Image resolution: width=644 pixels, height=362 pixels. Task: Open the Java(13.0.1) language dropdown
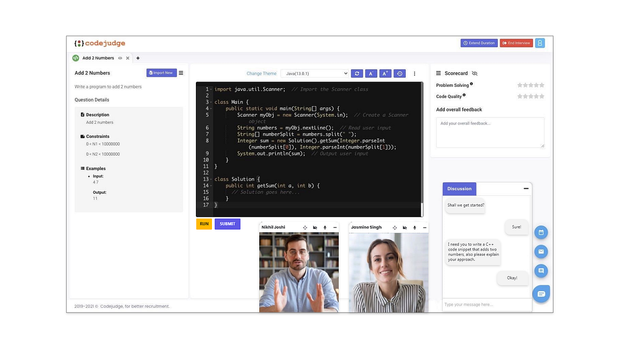click(x=315, y=73)
